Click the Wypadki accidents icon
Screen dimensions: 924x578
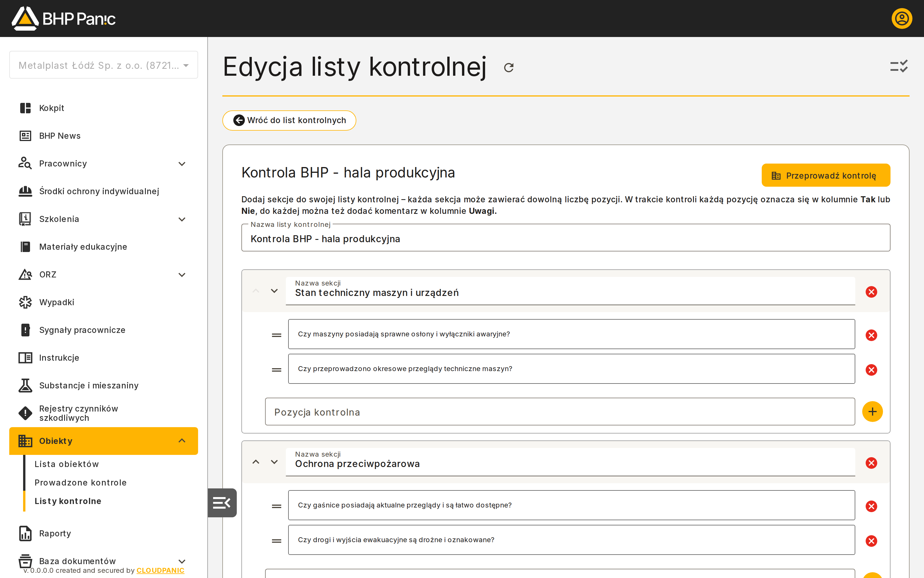coord(25,302)
